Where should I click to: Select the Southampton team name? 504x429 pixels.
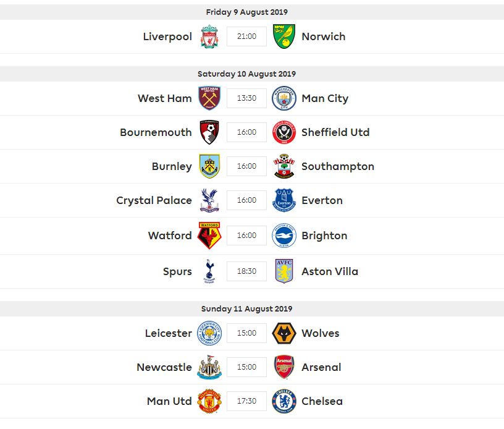tap(338, 166)
